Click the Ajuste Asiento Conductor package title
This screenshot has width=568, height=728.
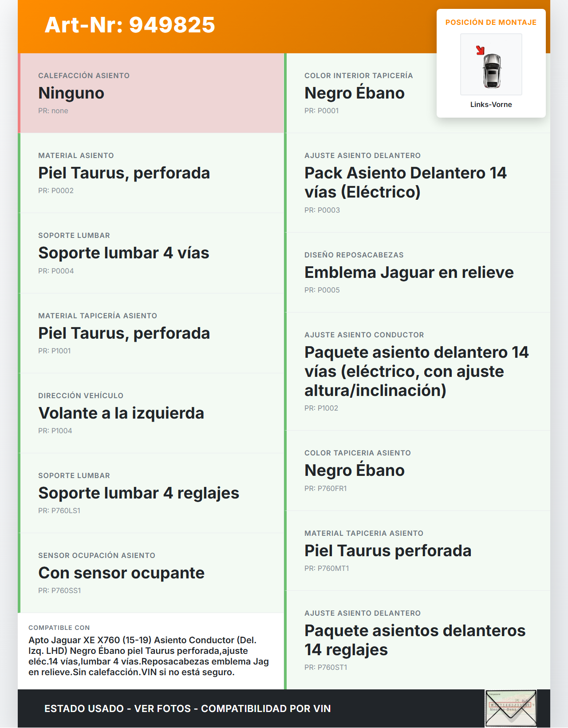(x=416, y=372)
